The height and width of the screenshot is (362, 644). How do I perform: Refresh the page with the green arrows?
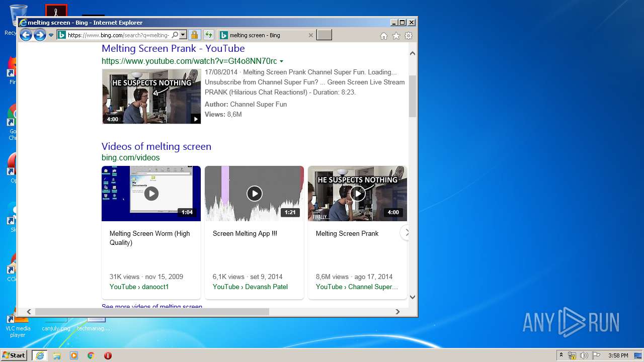[208, 35]
